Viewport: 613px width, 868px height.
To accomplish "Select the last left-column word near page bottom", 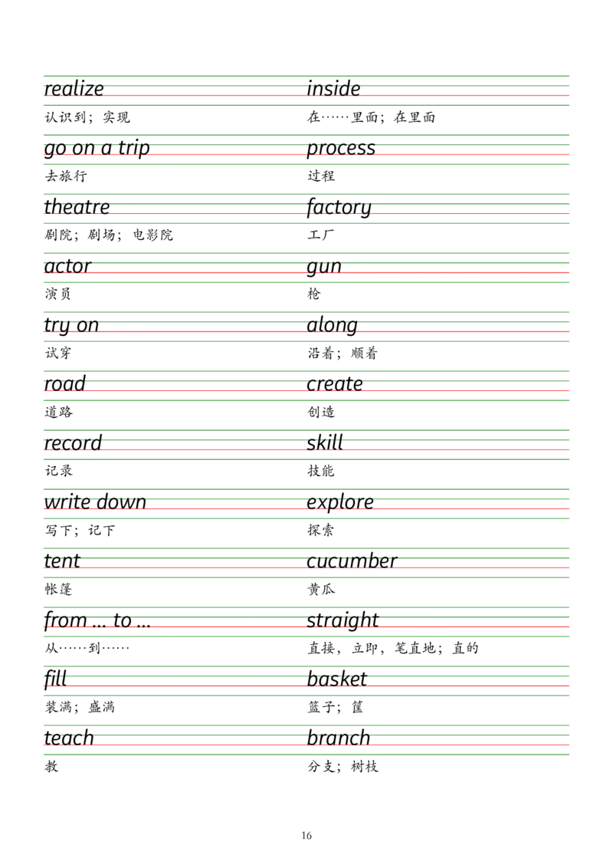I will point(61,736).
